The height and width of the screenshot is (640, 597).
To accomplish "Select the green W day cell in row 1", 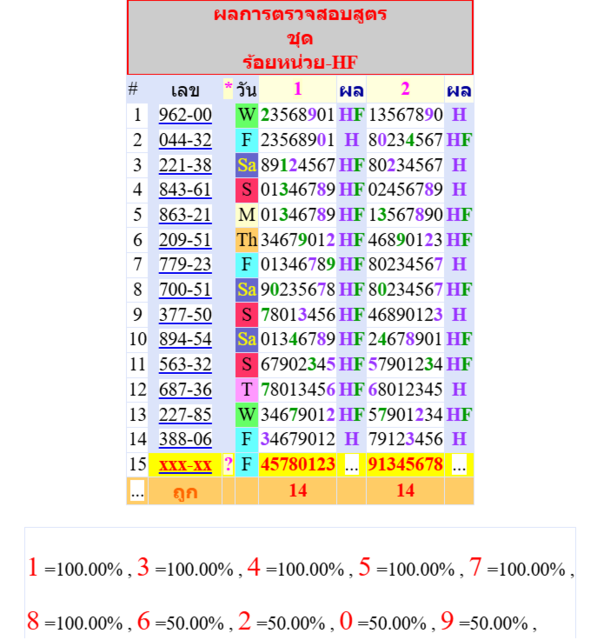I will tap(246, 115).
